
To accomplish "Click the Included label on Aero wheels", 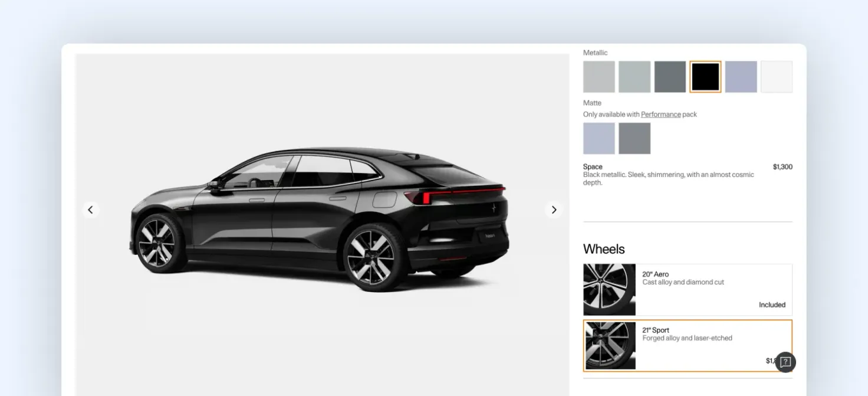I will (772, 305).
